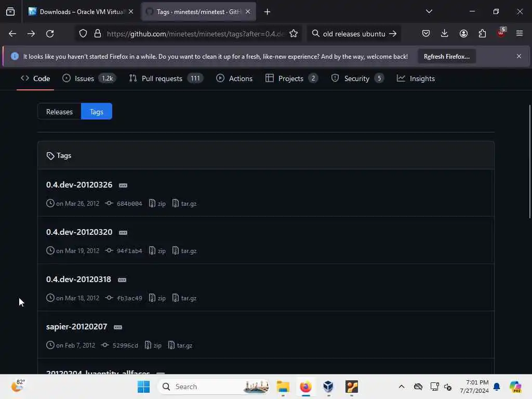Open VirtualBox from the taskbar
Viewport: 532px width, 399px height.
click(328, 387)
